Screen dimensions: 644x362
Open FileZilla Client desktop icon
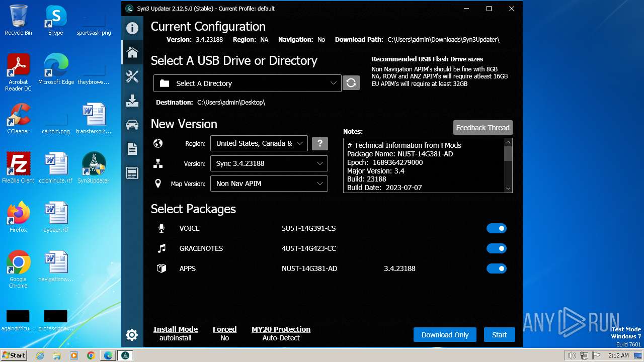click(x=18, y=168)
